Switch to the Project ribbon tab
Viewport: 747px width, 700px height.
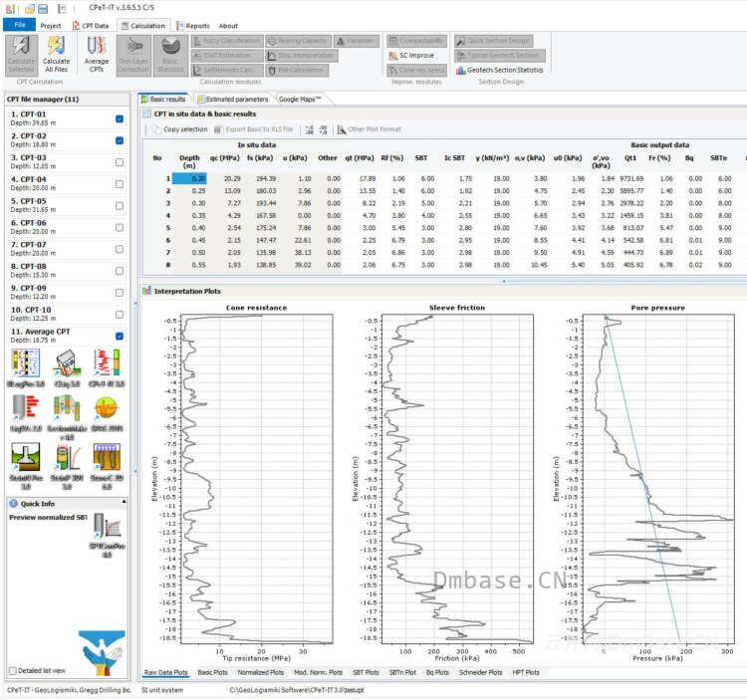[x=51, y=26]
